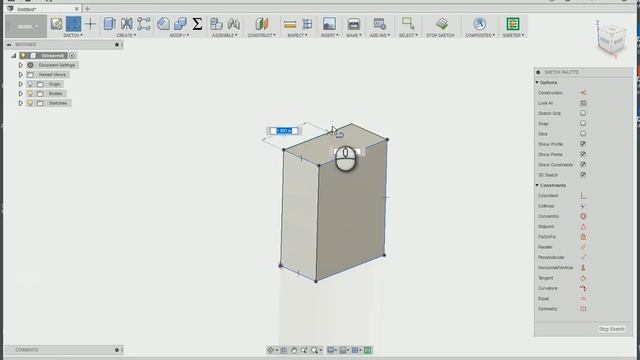This screenshot has width=640, height=360.
Task: Click the Sheeter toolbar icon
Action: (x=513, y=24)
